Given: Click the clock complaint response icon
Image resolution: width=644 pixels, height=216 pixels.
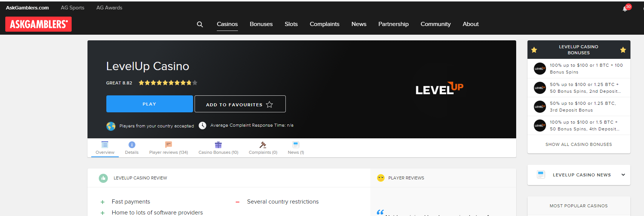Looking at the screenshot, I should (202, 126).
